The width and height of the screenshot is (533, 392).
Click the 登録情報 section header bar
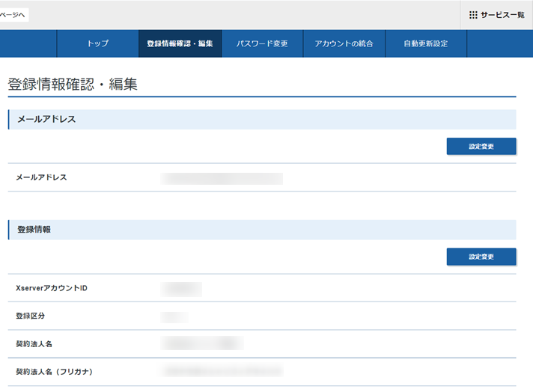(262, 230)
